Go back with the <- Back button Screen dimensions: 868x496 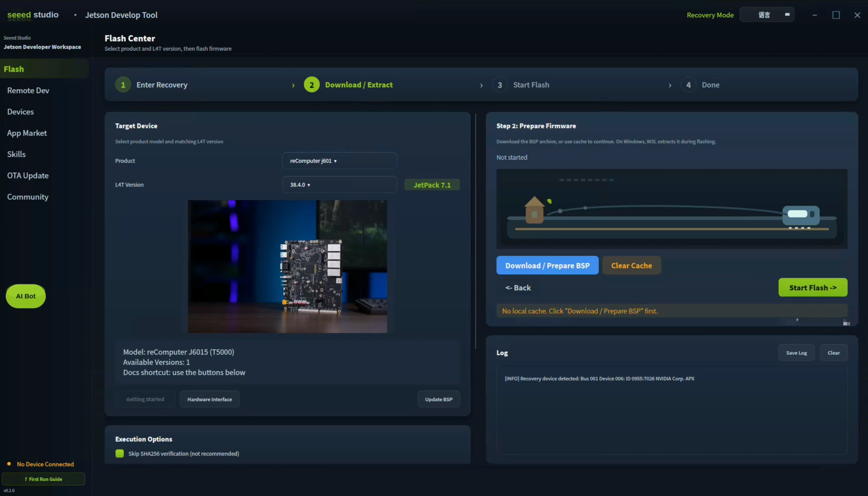tap(518, 288)
